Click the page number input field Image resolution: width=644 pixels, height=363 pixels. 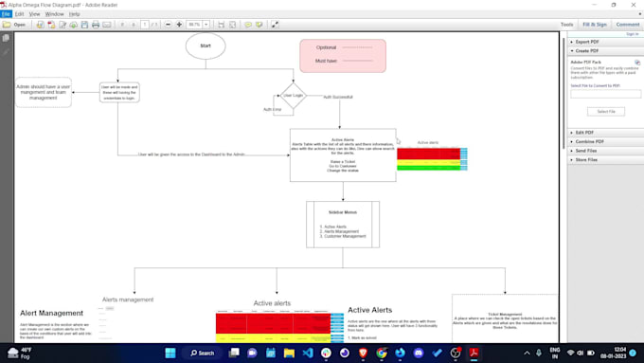(x=145, y=25)
